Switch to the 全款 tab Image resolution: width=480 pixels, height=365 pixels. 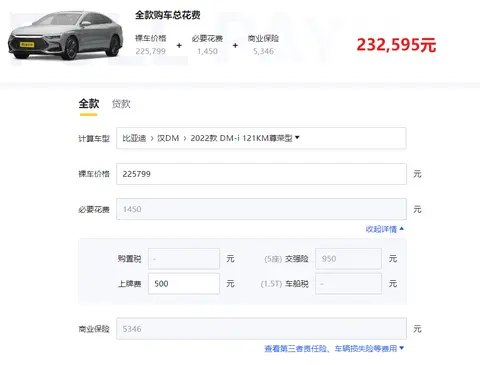89,104
